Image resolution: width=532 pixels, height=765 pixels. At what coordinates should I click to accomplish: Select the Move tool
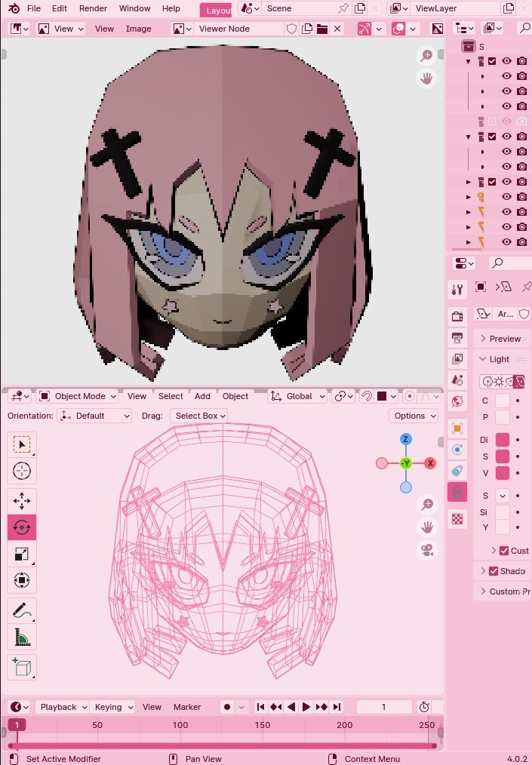pyautogui.click(x=21, y=500)
